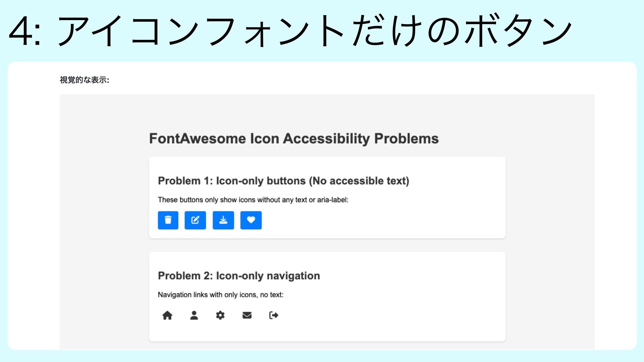Click the 視覚的な表示 label
Viewport: 644px width, 362px height.
(x=85, y=80)
